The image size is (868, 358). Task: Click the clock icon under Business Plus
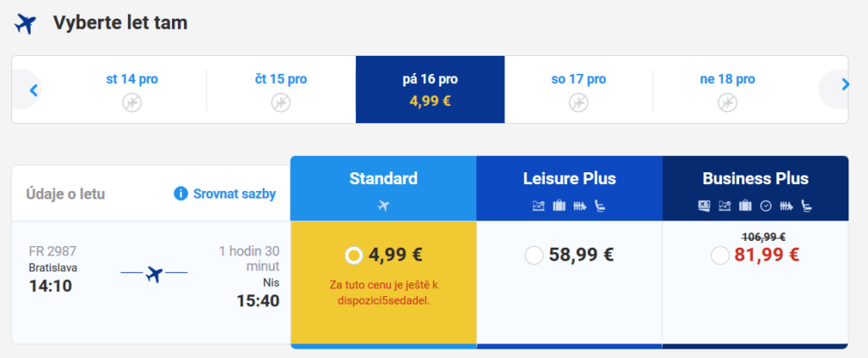pos(765,206)
